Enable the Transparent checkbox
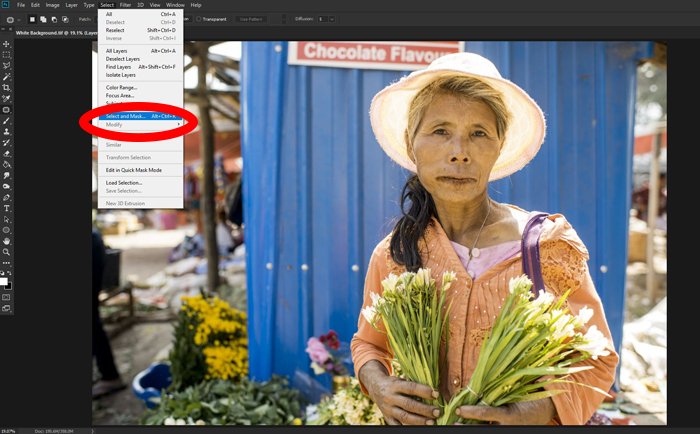The width and height of the screenshot is (700, 434). click(201, 19)
